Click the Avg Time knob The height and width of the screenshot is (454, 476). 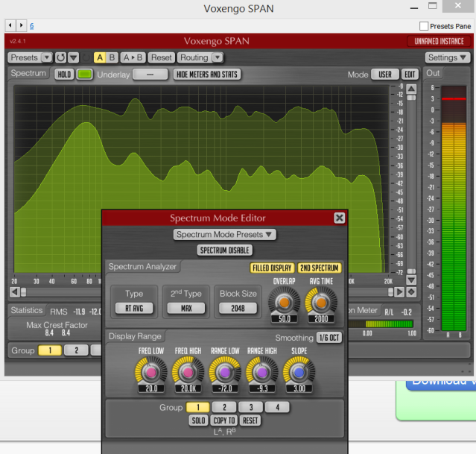320,302
